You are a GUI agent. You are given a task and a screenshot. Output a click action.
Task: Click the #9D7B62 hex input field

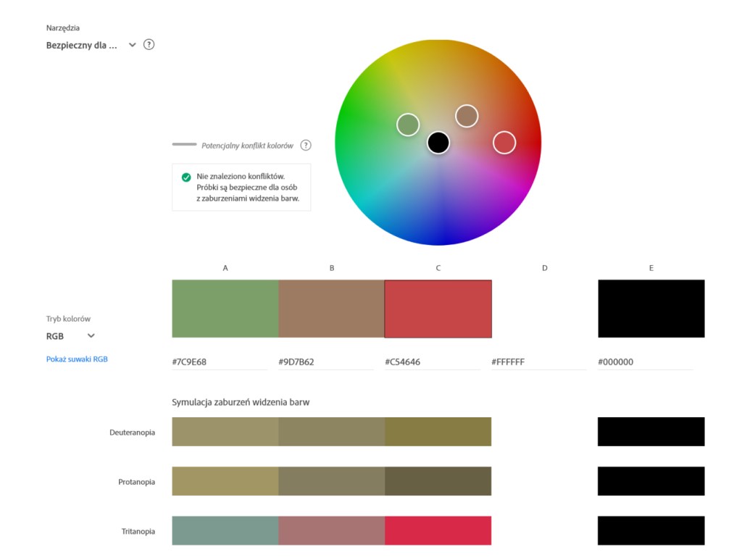tap(326, 362)
